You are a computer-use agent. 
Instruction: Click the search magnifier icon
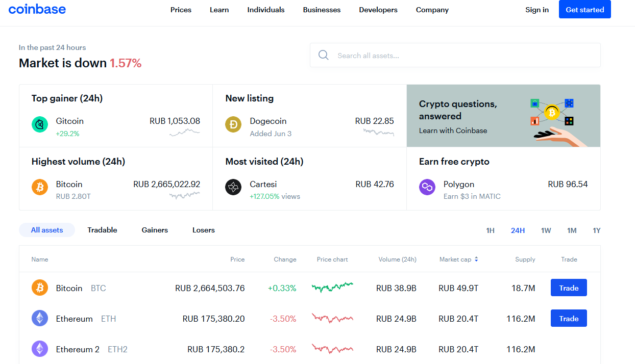[323, 55]
